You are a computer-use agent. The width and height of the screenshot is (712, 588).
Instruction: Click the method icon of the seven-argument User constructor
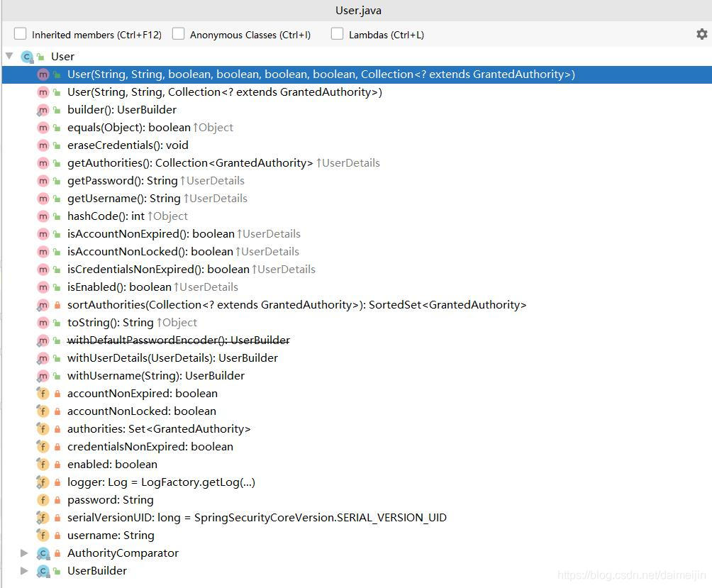click(43, 74)
